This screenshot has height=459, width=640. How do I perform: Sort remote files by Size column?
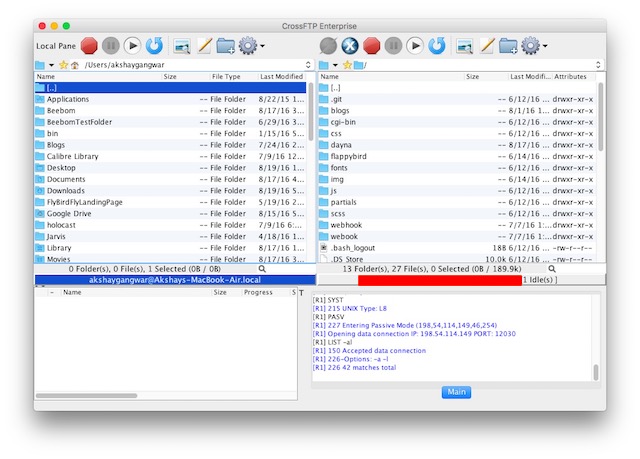486,76
